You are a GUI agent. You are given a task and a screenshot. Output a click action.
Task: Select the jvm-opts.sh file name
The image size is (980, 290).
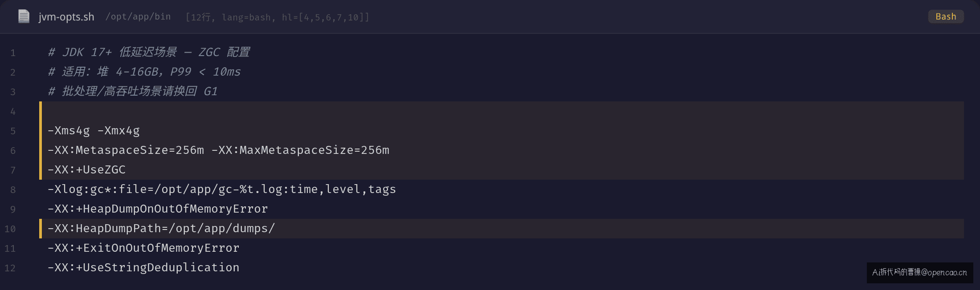point(66,17)
